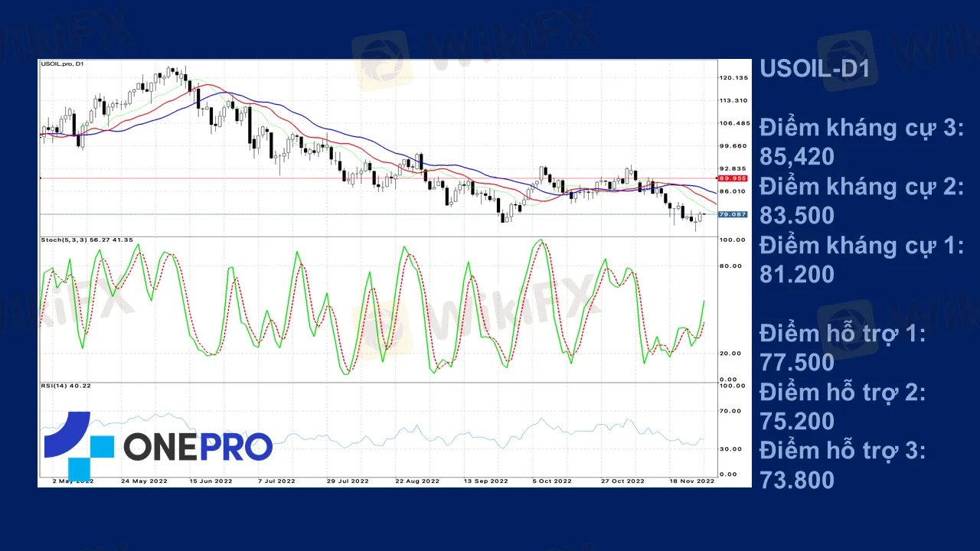This screenshot has height=551, width=980.
Task: Select the Điểm hỗ trợ 3 label
Action: pyautogui.click(x=843, y=451)
